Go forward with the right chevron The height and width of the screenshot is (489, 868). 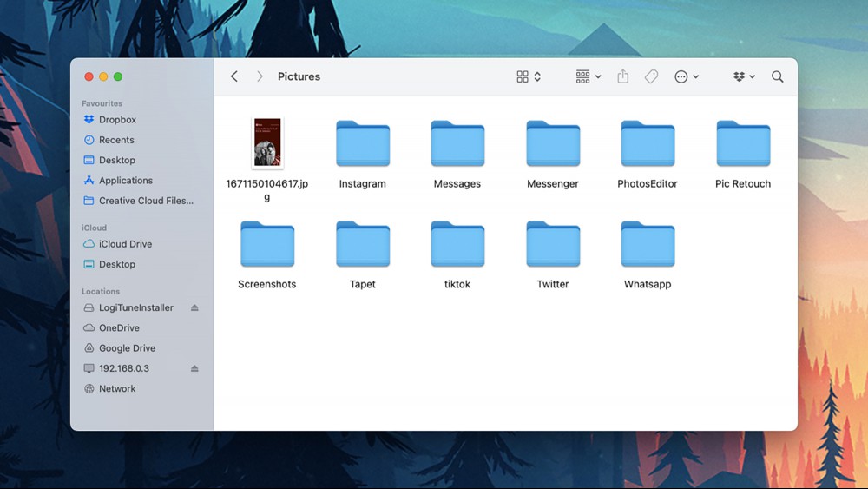pos(259,76)
